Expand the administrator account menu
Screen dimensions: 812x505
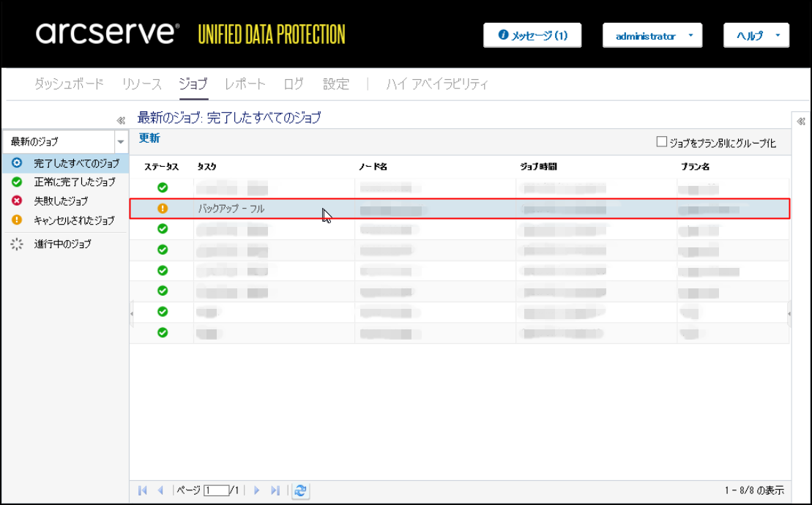(652, 36)
